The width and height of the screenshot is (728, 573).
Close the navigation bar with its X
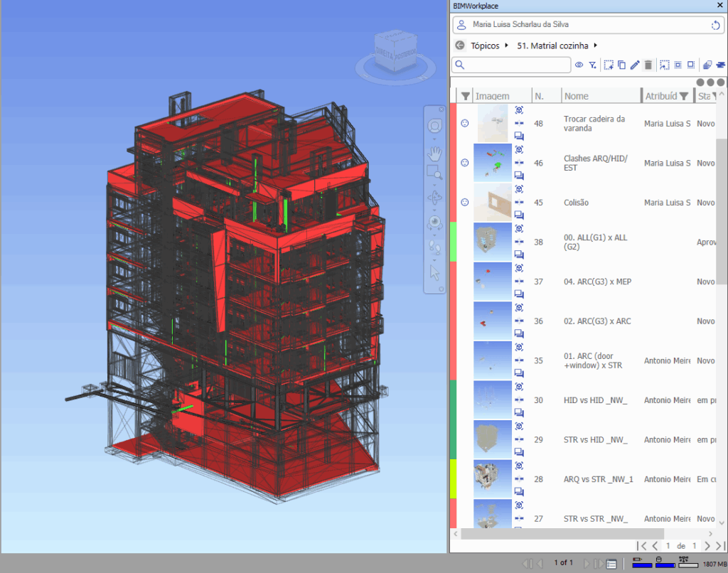click(441, 109)
